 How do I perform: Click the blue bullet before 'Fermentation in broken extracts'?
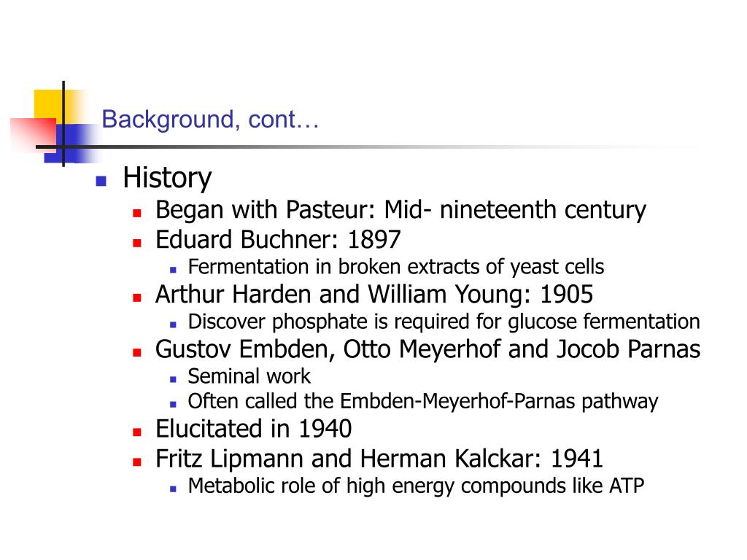[x=173, y=270]
